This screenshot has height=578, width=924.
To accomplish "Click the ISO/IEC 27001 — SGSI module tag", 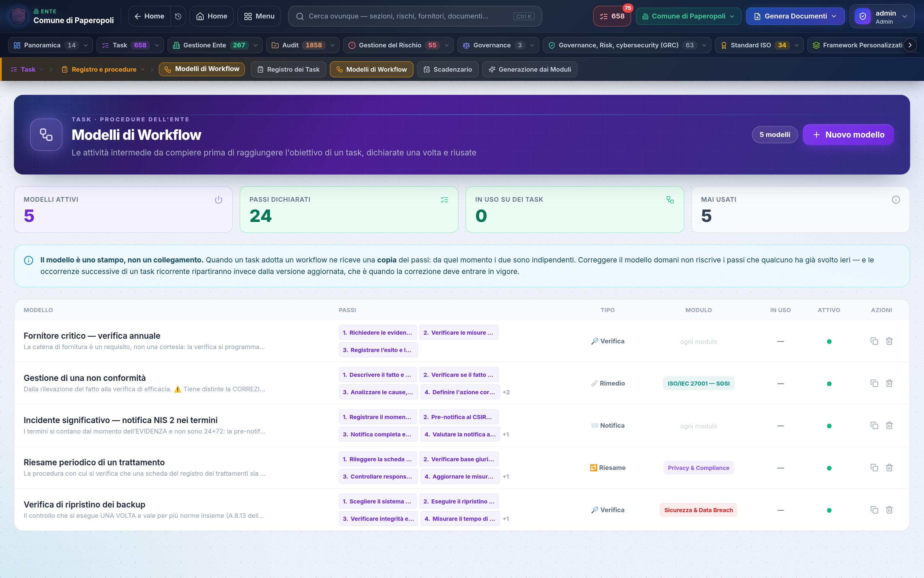I will (698, 384).
